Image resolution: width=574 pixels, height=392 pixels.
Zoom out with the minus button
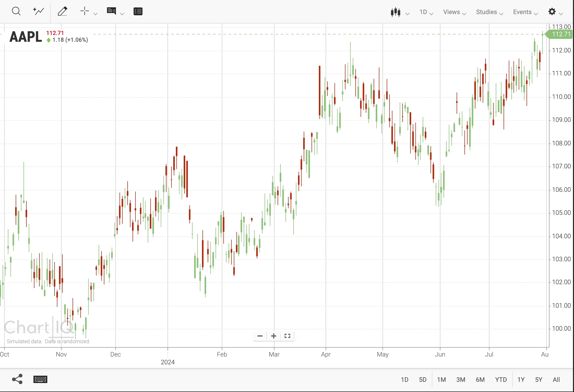point(260,336)
